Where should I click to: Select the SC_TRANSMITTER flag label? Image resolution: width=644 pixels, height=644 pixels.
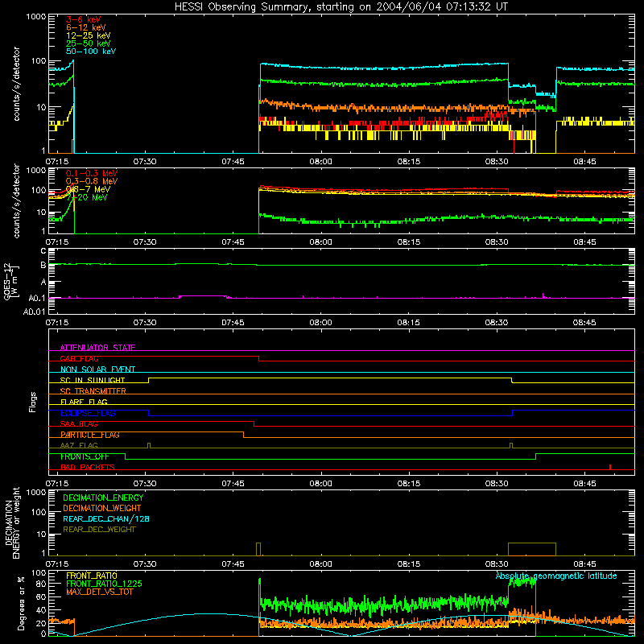coord(93,391)
